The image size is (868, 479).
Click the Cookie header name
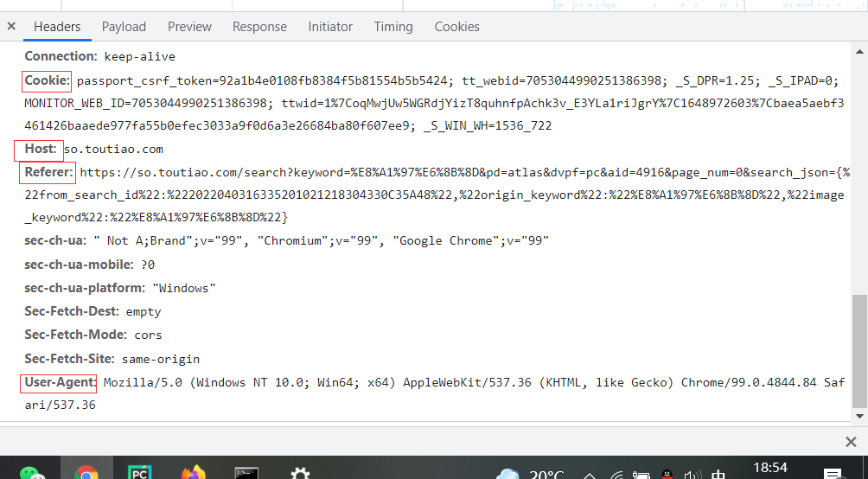[47, 81]
